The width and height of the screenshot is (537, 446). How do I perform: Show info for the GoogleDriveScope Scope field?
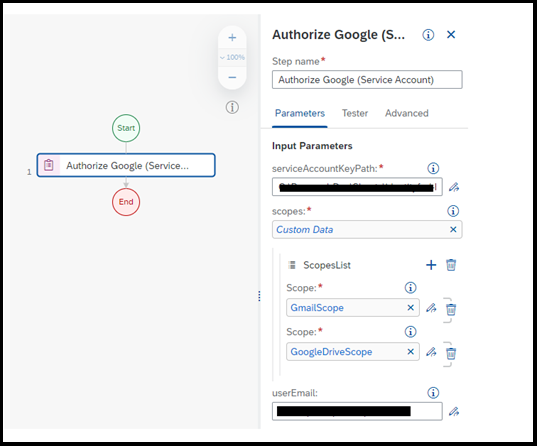coord(410,332)
